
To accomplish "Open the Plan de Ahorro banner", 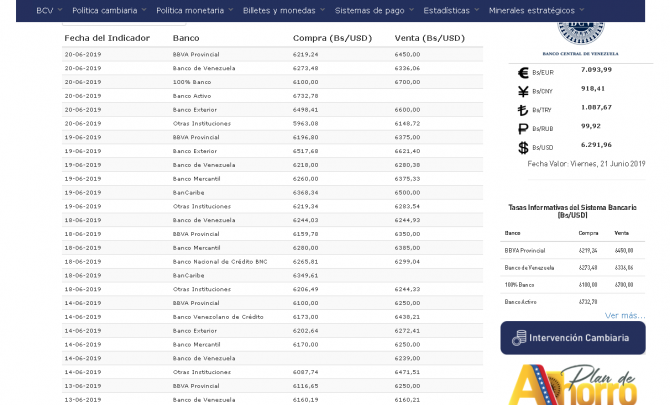I will pos(573,384).
